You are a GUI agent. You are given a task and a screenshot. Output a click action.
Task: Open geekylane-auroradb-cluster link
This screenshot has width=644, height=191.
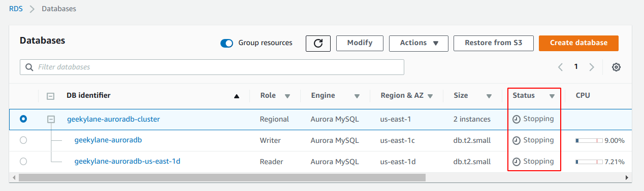click(113, 119)
